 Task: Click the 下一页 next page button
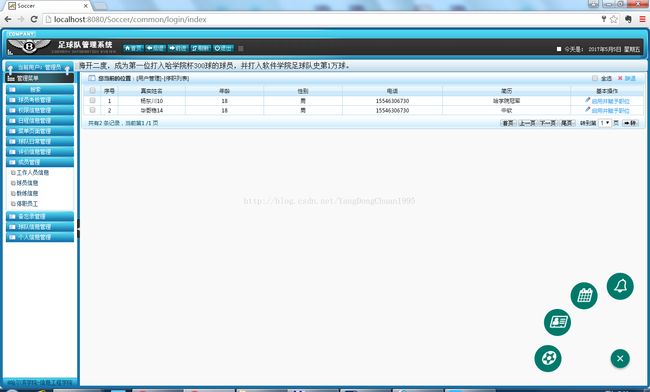pos(548,123)
